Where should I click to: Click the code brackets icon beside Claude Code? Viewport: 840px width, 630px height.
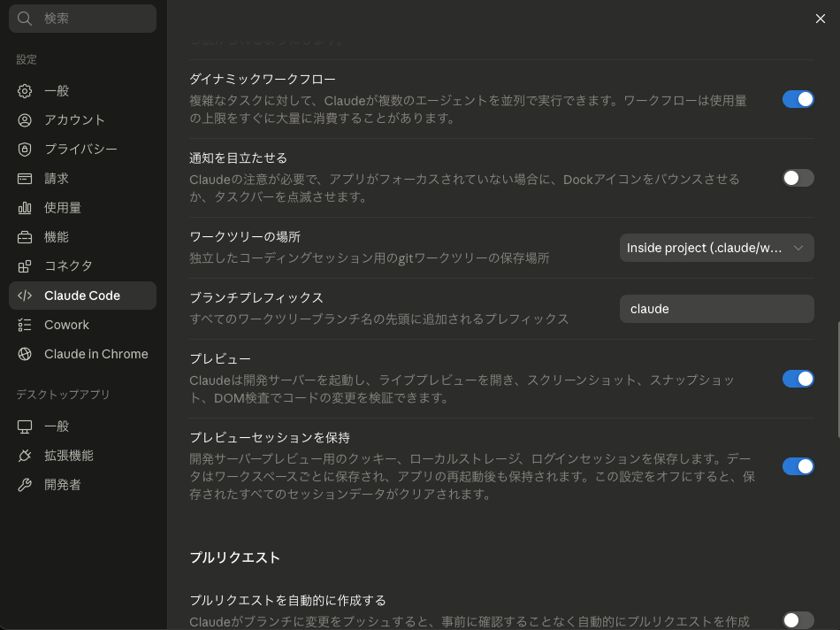click(x=25, y=296)
